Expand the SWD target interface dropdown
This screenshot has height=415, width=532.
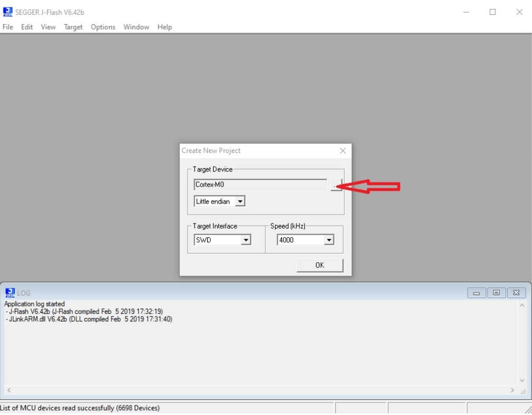click(x=246, y=240)
